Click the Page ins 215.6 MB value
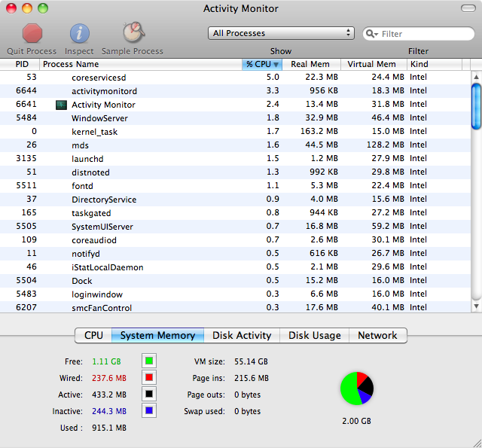The height and width of the screenshot is (448, 482). point(252,378)
